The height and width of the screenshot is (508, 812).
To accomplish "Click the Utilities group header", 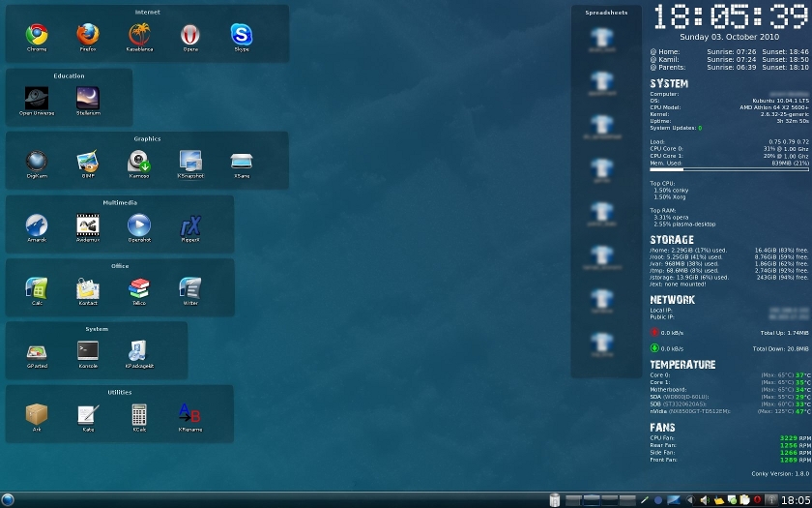I will point(120,393).
